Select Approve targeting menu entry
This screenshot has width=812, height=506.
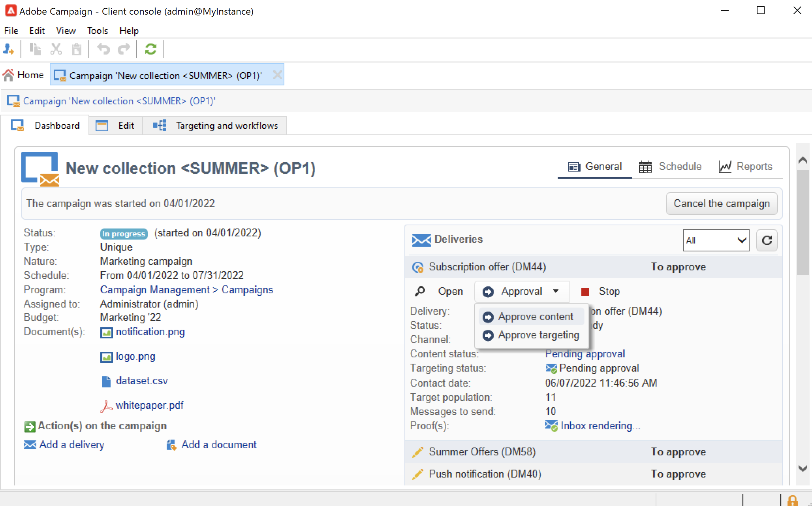pyautogui.click(x=538, y=335)
